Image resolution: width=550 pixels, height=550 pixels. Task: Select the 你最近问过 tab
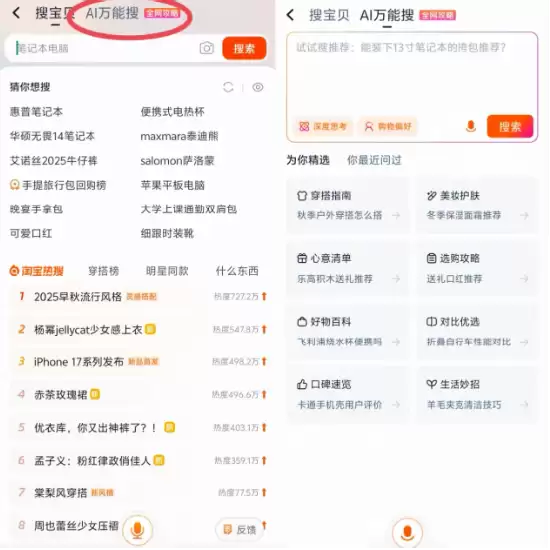[374, 160]
